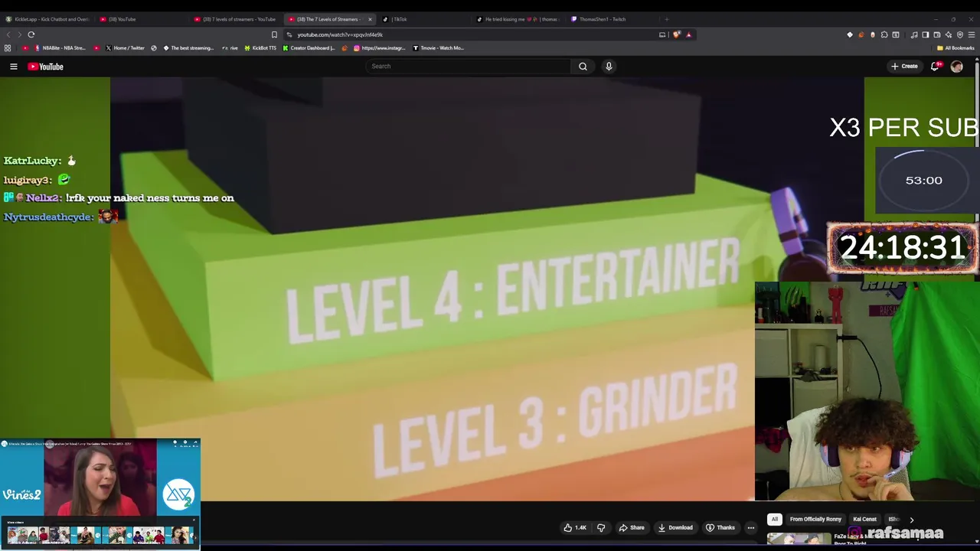Open NBABite bookmark

coord(60,48)
